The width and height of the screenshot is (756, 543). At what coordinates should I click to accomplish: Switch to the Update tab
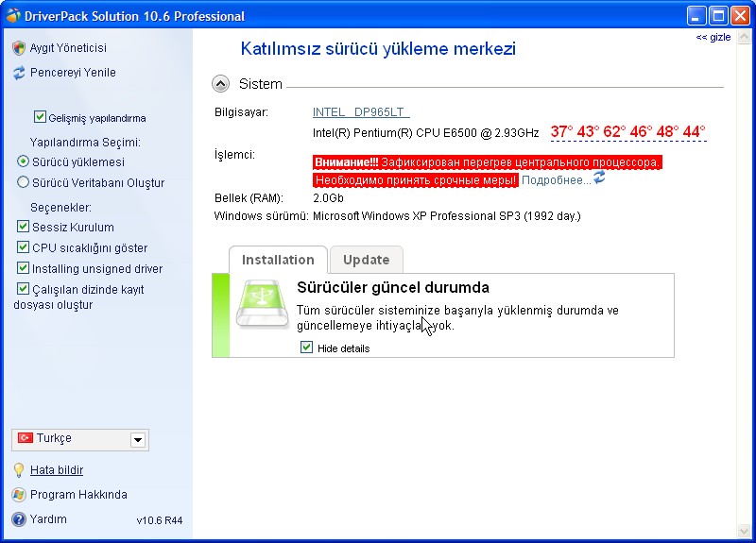point(367,260)
